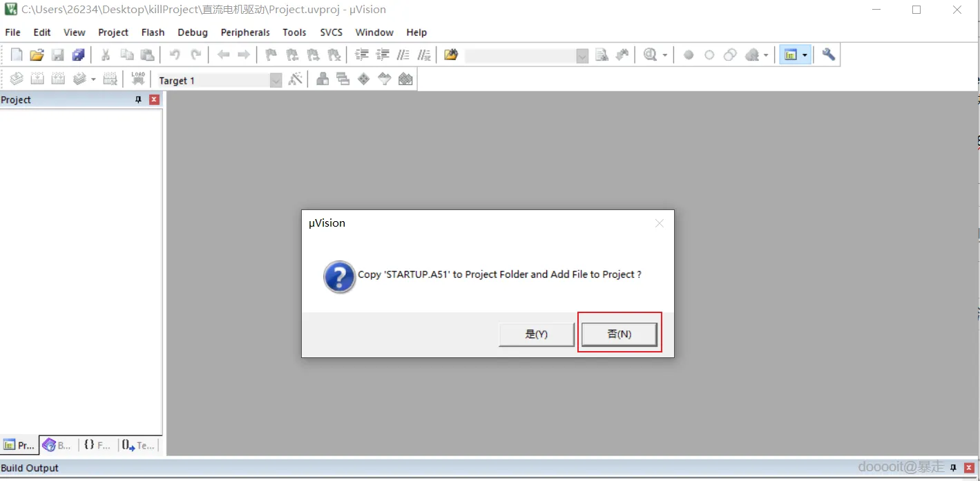
Task: Pin the Build Output panel
Action: coord(953,468)
